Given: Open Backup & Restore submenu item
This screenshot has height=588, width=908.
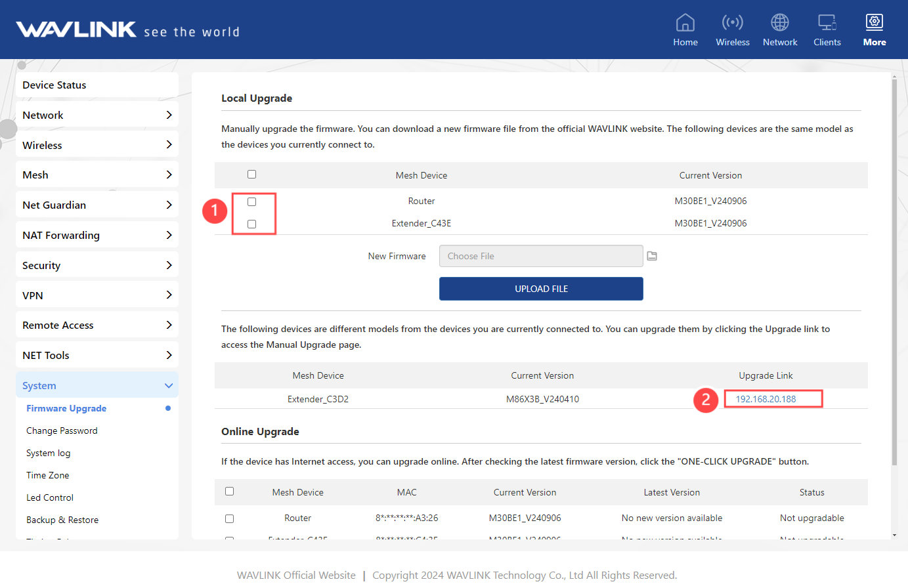Looking at the screenshot, I should tap(62, 520).
